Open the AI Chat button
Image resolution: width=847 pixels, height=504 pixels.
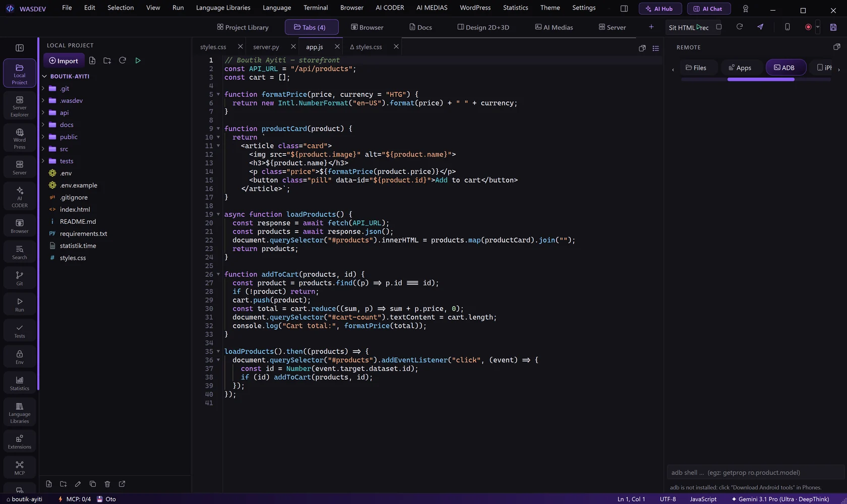point(708,9)
